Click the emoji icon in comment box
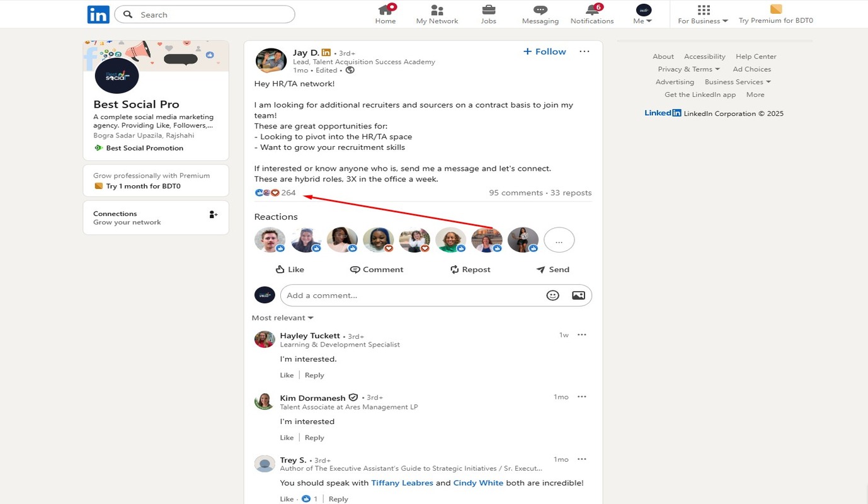The height and width of the screenshot is (504, 868). (552, 295)
